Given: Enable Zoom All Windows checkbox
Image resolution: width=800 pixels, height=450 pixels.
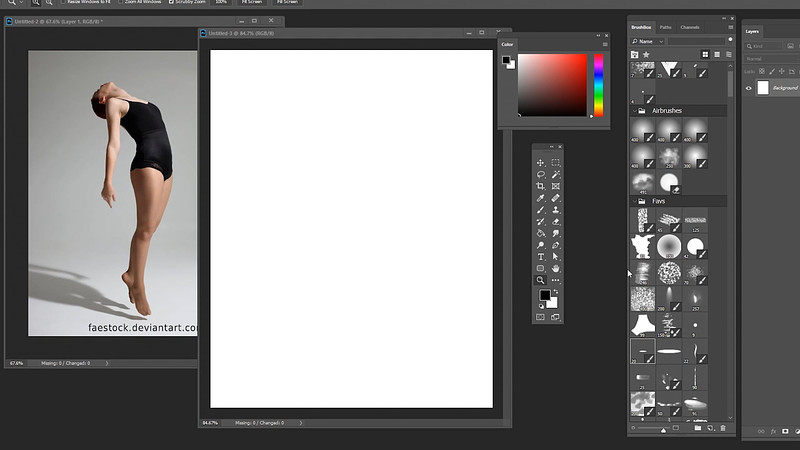Looking at the screenshot, I should point(120,2).
